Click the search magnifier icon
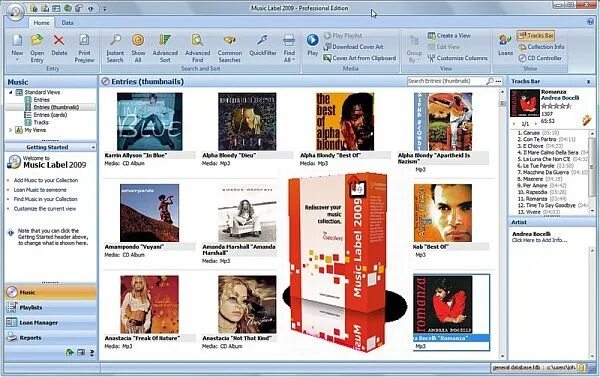Screen dimensions: 600x377 (489, 81)
